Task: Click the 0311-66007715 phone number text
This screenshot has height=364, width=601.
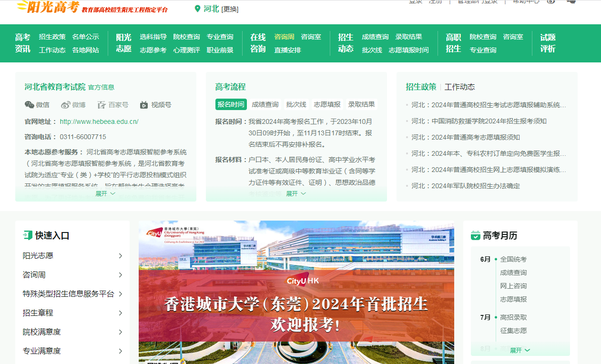Action: [x=83, y=137]
